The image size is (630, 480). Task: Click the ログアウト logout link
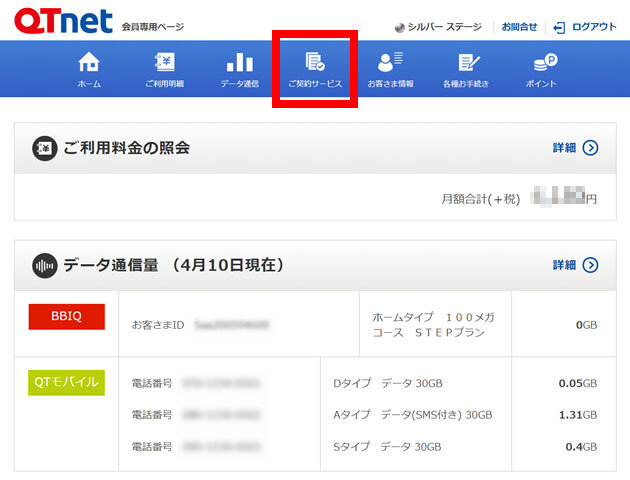pos(585,27)
